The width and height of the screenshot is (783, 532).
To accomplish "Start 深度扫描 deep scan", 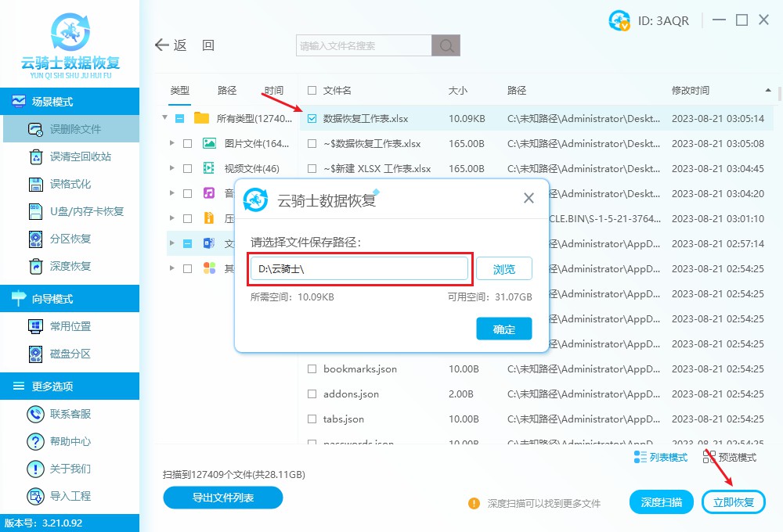I will [x=661, y=502].
